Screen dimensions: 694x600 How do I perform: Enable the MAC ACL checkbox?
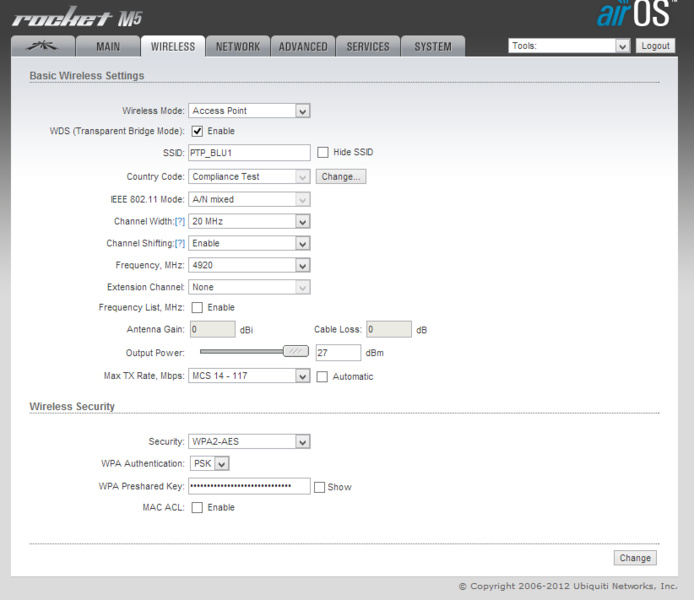197,508
